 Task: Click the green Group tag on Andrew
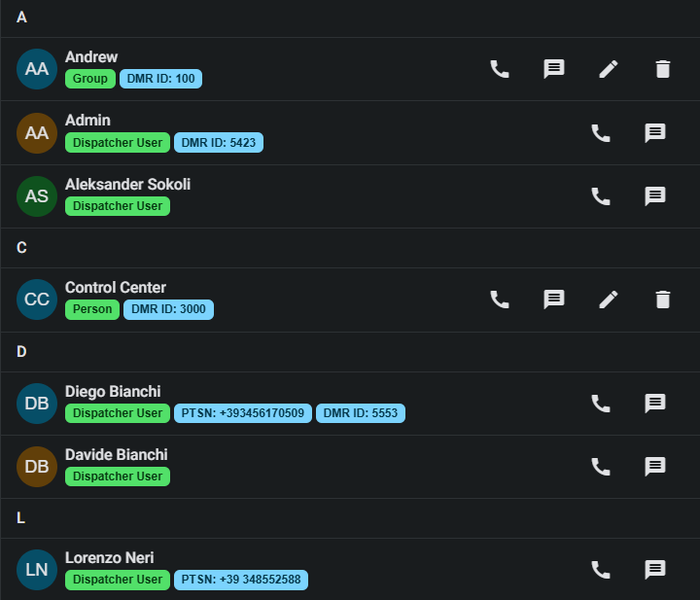coord(90,79)
